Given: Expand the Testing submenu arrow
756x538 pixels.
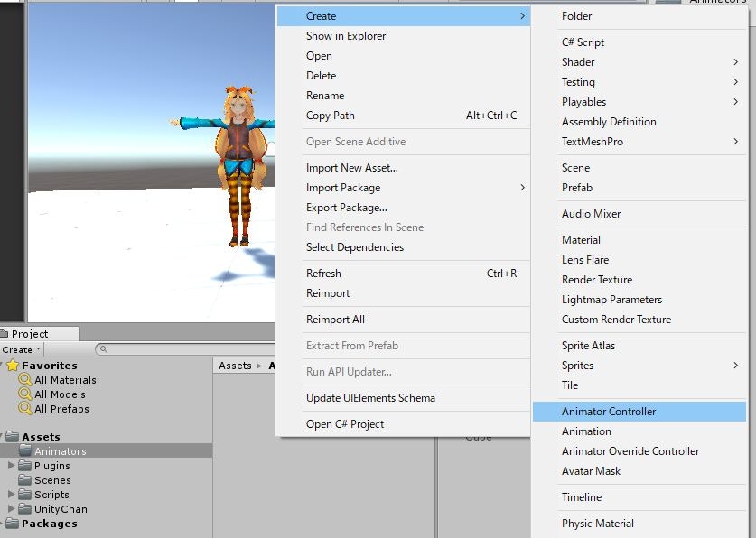Looking at the screenshot, I should coord(735,82).
